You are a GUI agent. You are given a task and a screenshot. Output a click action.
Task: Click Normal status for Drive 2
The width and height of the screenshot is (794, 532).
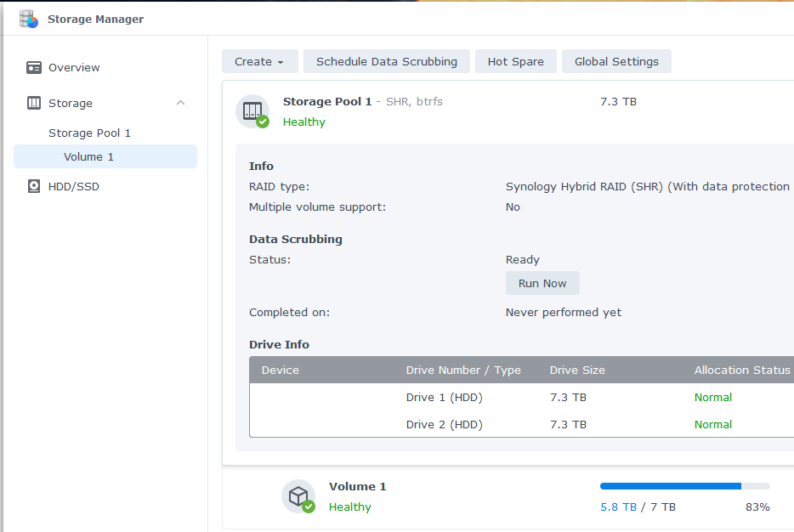(x=713, y=424)
